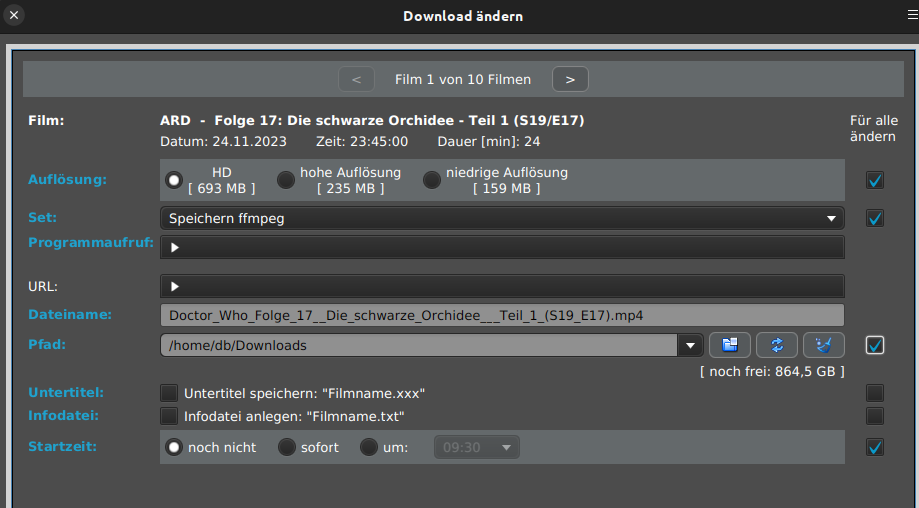The height and width of the screenshot is (508, 919).
Task: Open folder chooser icon beside Pfad
Action: (730, 345)
